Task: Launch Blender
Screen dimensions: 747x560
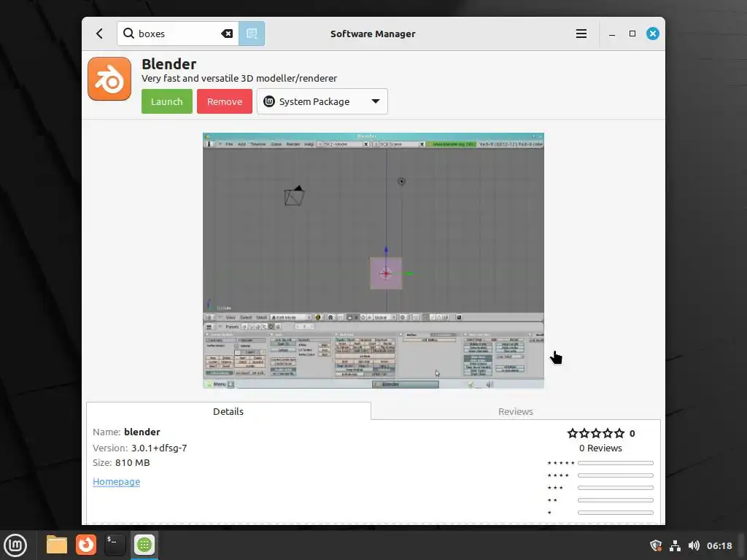Action: pyautogui.click(x=167, y=101)
